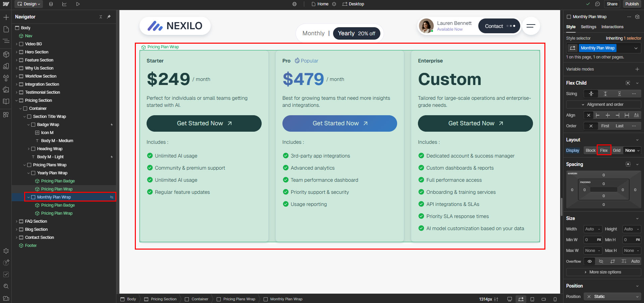Image resolution: width=644 pixels, height=303 pixels.
Task: Click the Publish button
Action: click(632, 4)
